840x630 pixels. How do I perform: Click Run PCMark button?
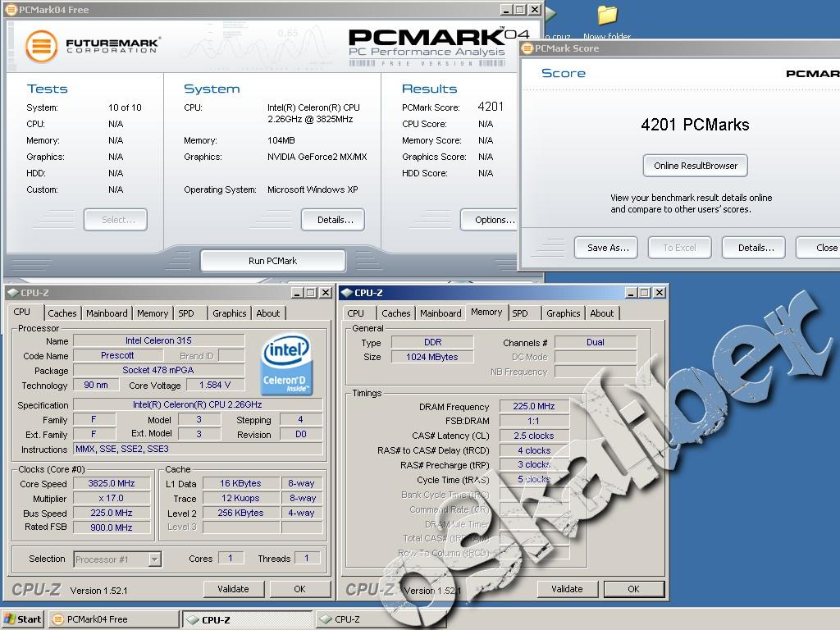pyautogui.click(x=272, y=261)
